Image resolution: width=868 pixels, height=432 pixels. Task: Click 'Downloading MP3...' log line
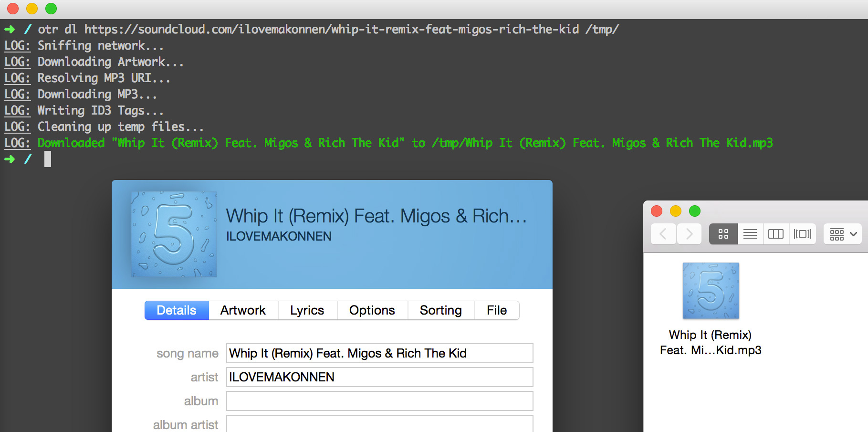(97, 95)
